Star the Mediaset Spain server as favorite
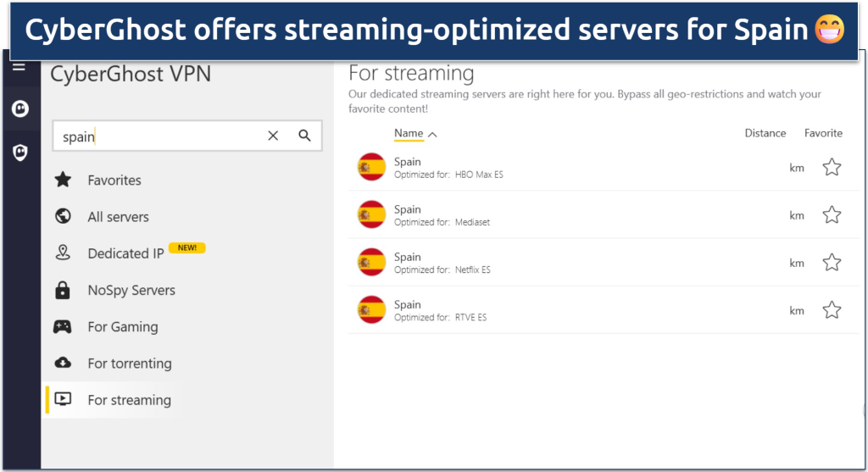 [x=832, y=215]
